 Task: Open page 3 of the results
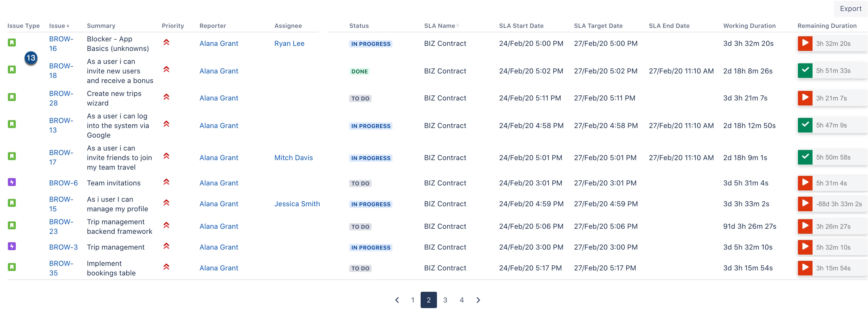coord(445,300)
